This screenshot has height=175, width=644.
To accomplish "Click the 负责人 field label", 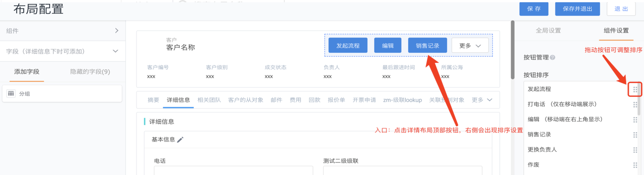I will coord(331,67).
